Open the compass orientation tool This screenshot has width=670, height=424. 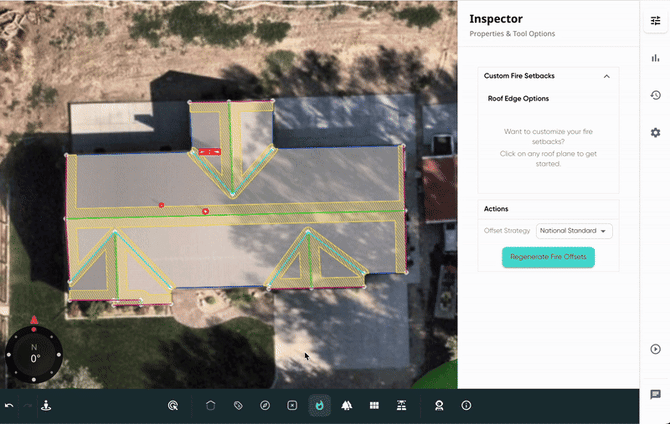265,406
